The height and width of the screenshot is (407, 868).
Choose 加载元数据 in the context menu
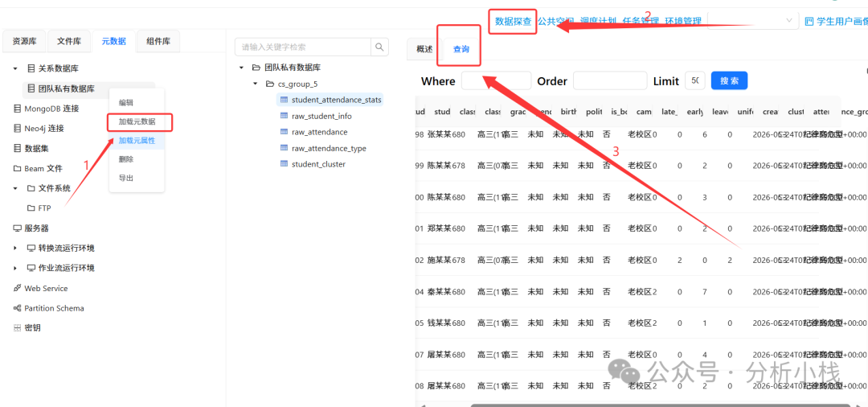tap(137, 121)
